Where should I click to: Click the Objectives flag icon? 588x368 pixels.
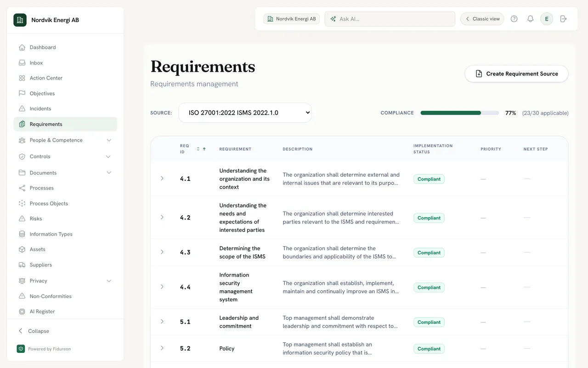pos(22,93)
